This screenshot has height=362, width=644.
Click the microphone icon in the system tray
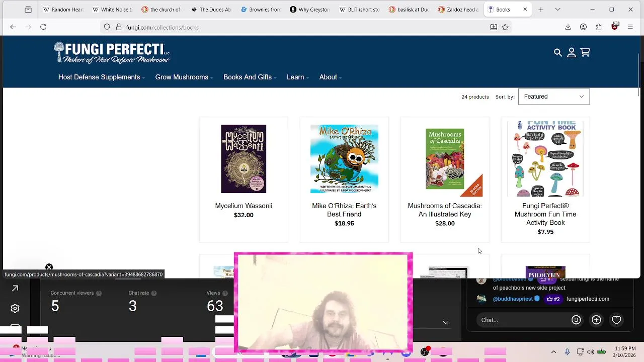point(567,352)
